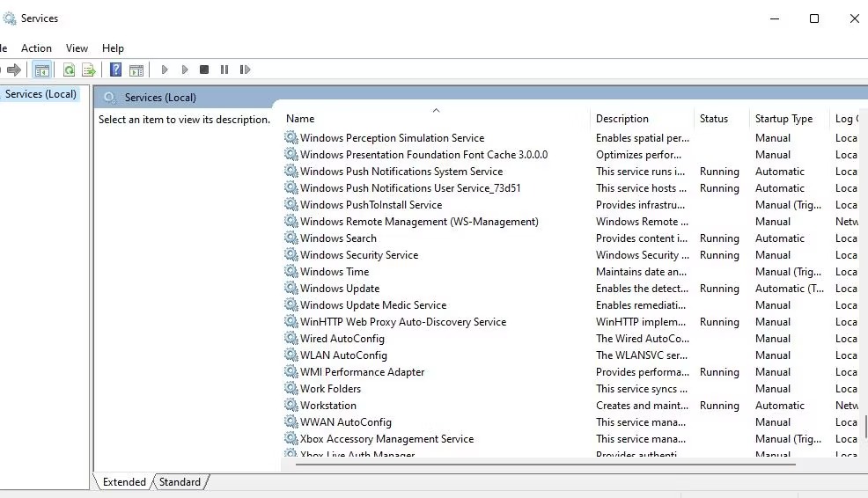Viewport: 868px width, 498px height.
Task: Click the Pause Service toolbar icon
Action: (x=224, y=70)
